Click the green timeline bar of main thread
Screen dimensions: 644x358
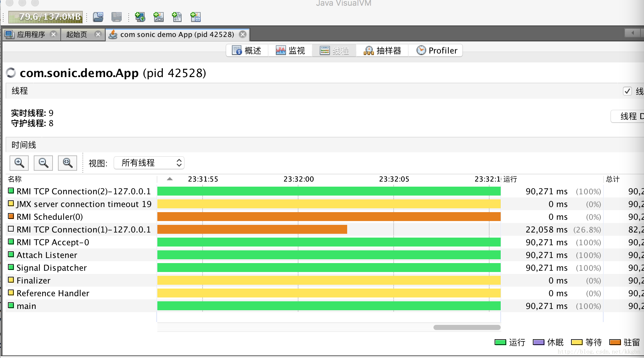(329, 306)
